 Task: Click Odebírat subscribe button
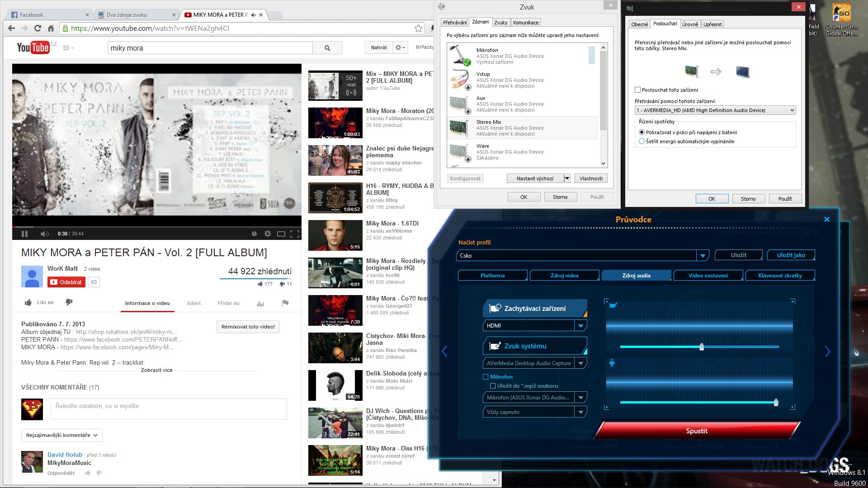point(66,282)
